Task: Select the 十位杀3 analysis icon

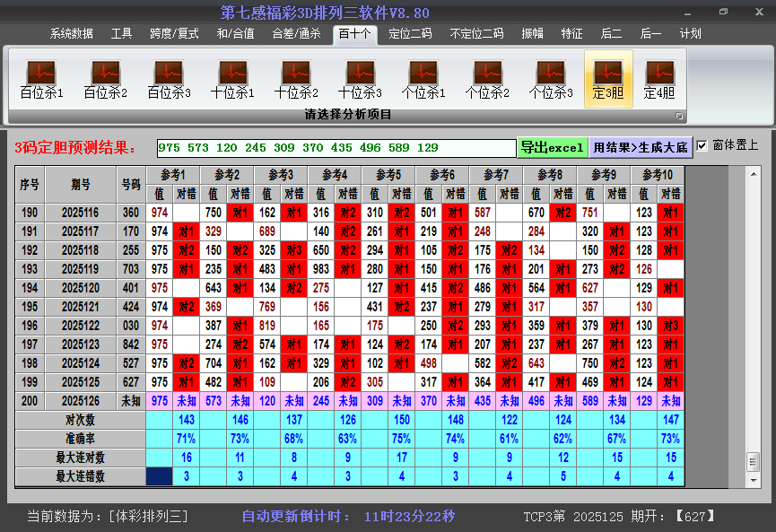Action: 360,79
